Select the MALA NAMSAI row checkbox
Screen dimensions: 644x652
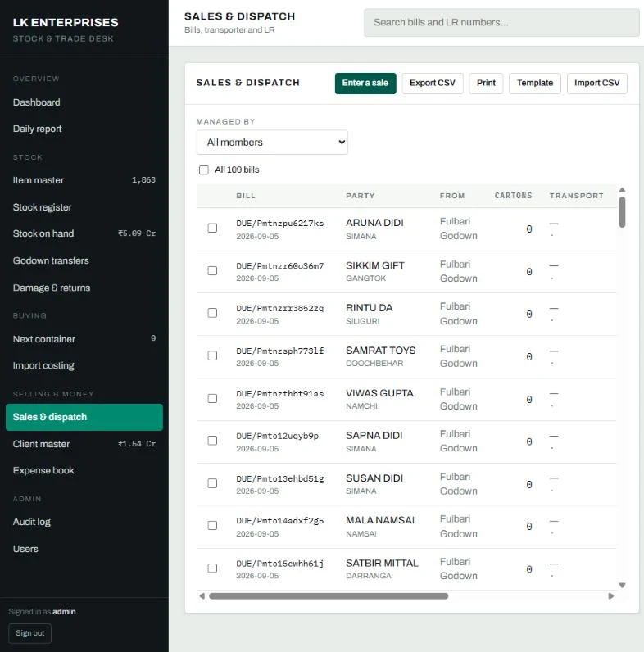pyautogui.click(x=212, y=526)
